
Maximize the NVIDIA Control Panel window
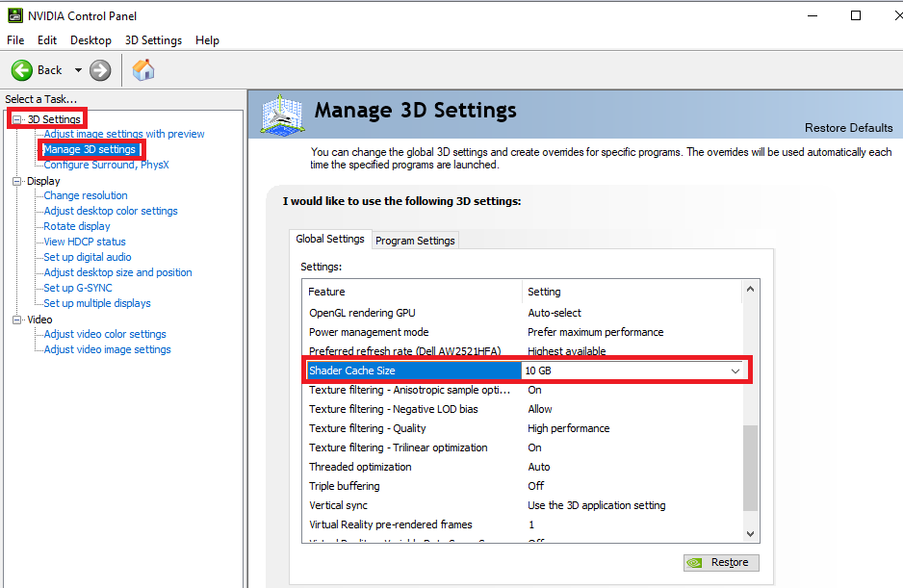coord(856,15)
